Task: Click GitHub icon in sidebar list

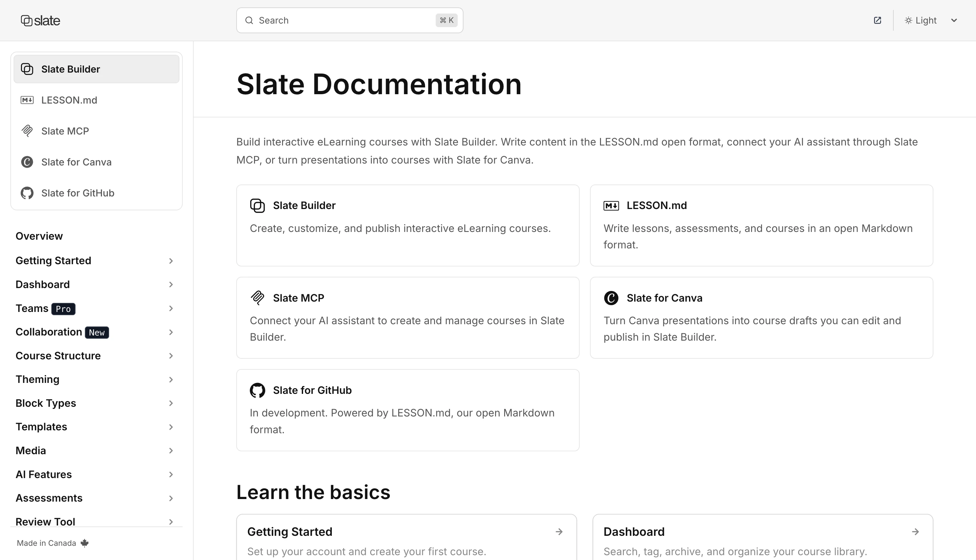Action: 27,193
